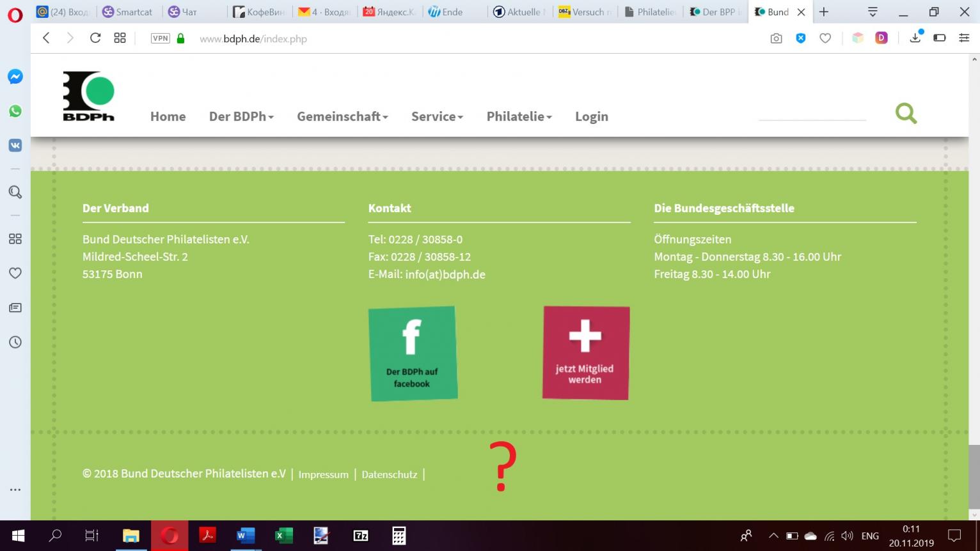Open Der BDPh auf facebook tile
Screen dimensions: 980x551
413,353
